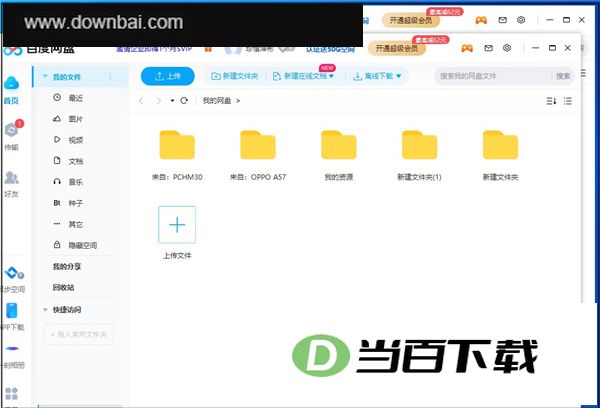Focus the 搜索我的网盘文件 search field
This screenshot has height=408, width=600.
493,76
